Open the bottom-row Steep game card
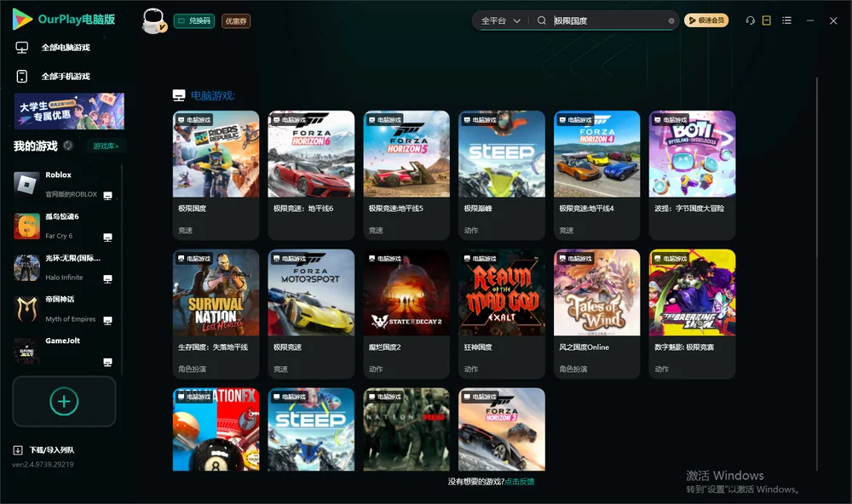The image size is (852, 504). [311, 429]
